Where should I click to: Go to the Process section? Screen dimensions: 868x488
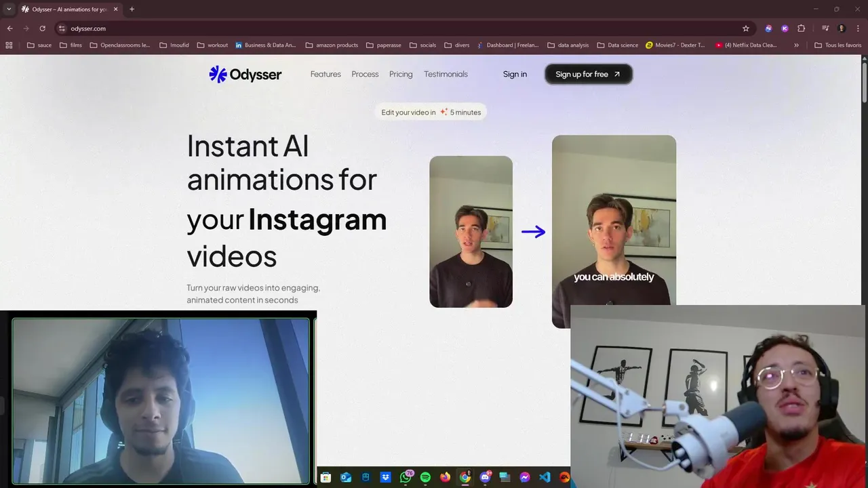[365, 75]
